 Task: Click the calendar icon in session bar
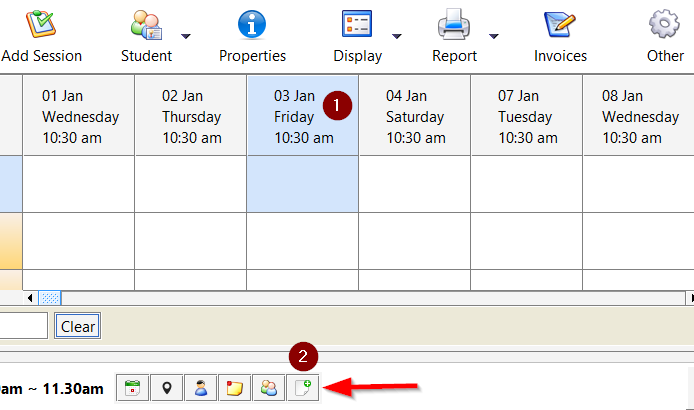pos(133,388)
